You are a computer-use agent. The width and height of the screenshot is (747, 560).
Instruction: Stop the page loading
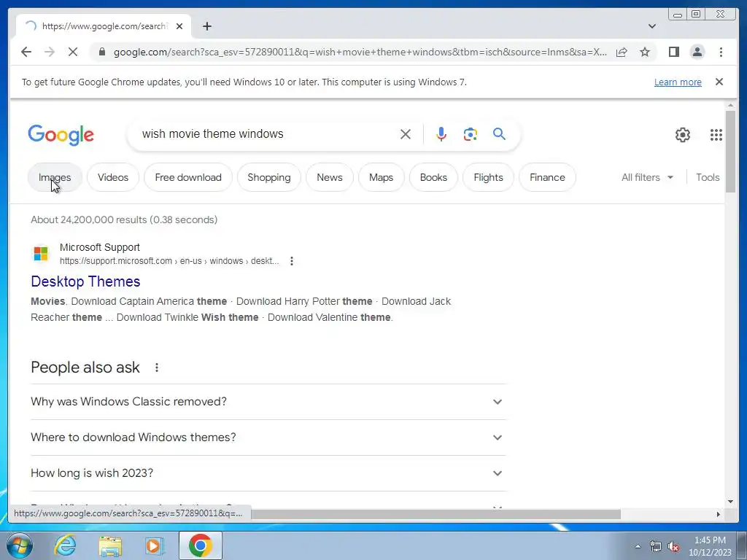point(73,52)
